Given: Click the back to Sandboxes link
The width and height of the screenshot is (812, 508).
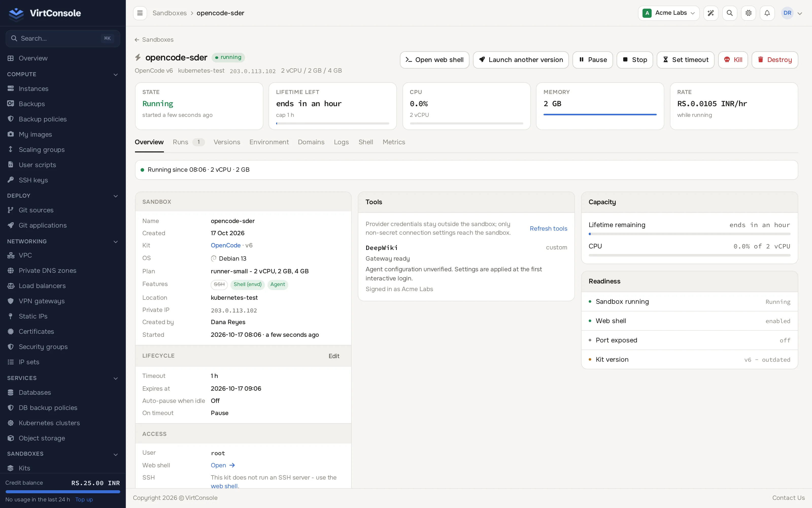Looking at the screenshot, I should pos(154,40).
